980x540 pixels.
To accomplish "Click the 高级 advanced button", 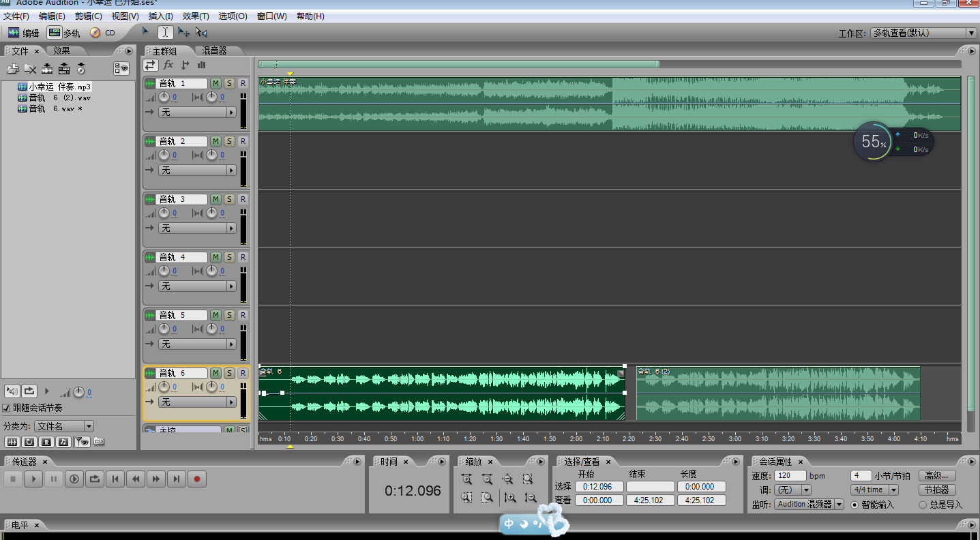I will pyautogui.click(x=937, y=475).
